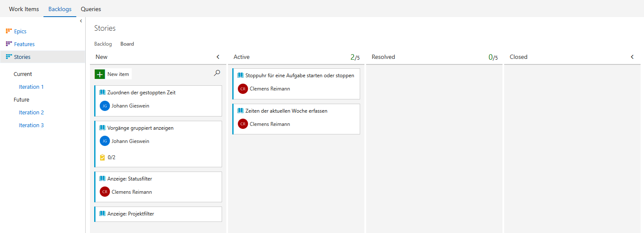Open the Vorgänge gruppiert anzeigen card
This screenshot has width=644, height=233.
click(x=158, y=144)
